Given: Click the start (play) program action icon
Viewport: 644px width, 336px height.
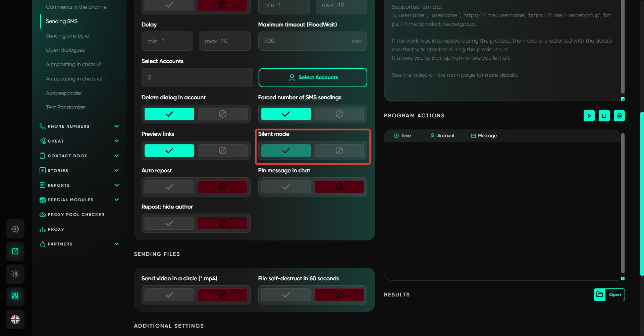Looking at the screenshot, I should (x=589, y=116).
